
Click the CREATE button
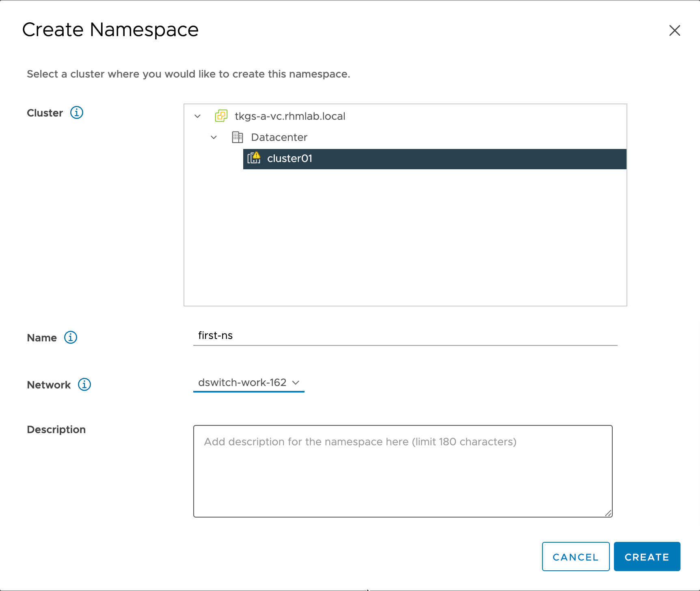coord(647,556)
